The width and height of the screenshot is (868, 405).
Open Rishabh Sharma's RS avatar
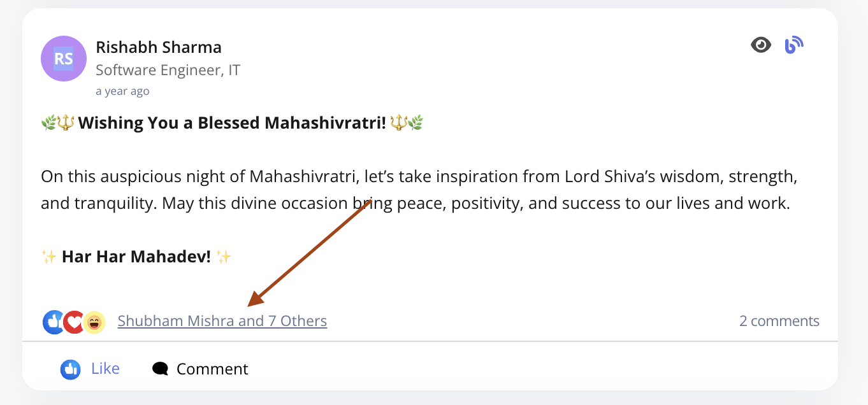pos(64,59)
